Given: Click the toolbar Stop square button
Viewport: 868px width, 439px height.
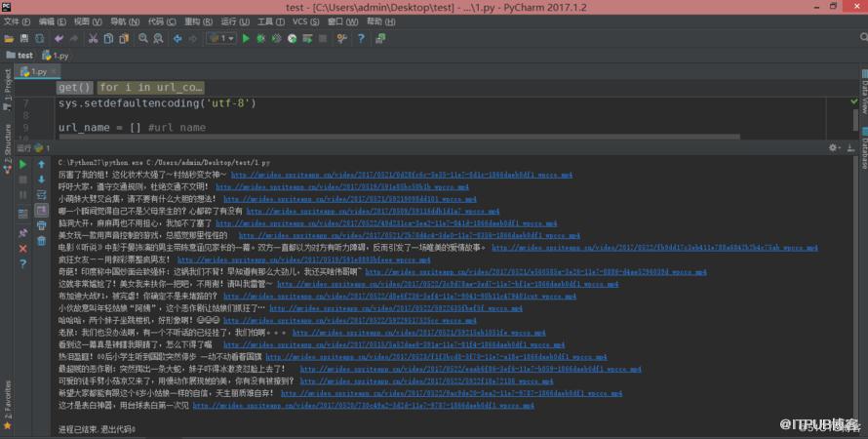Looking at the screenshot, I should click(x=323, y=38).
